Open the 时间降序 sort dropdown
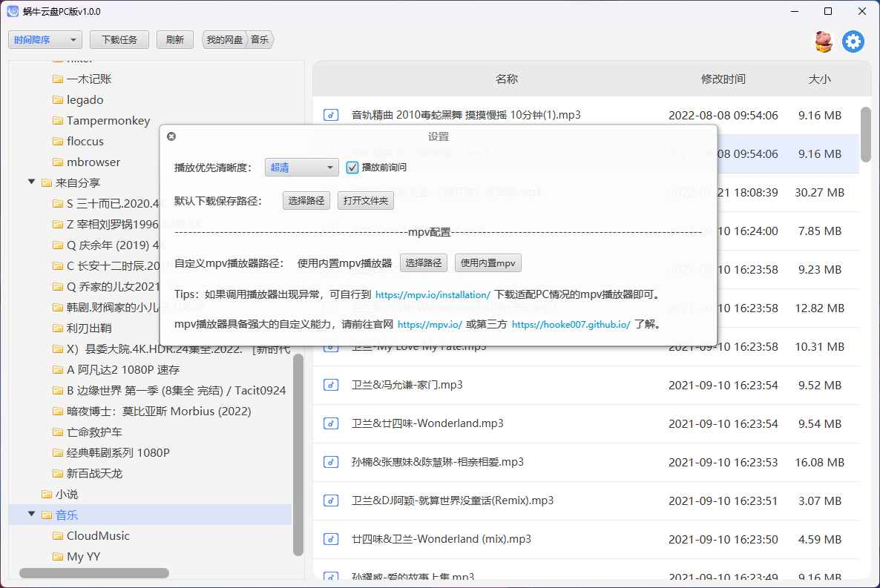This screenshot has height=588, width=880. (45, 39)
